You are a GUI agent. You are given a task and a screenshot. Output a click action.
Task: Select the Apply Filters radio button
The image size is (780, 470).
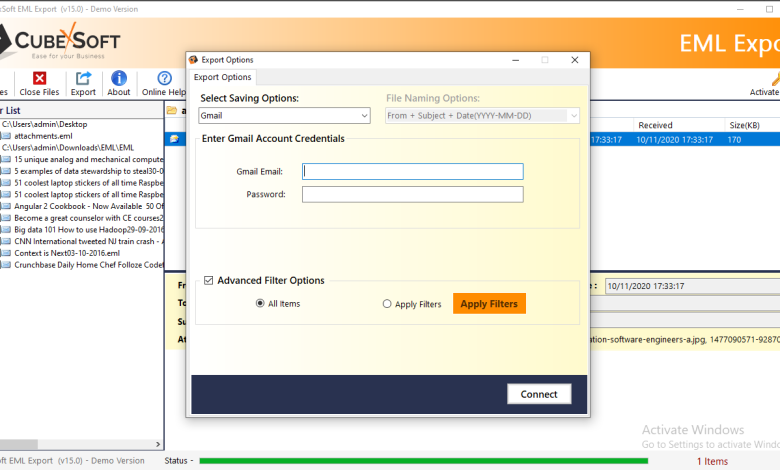387,303
